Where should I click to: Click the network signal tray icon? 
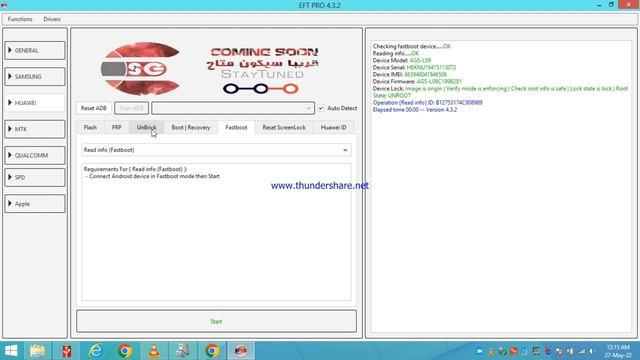click(582, 351)
